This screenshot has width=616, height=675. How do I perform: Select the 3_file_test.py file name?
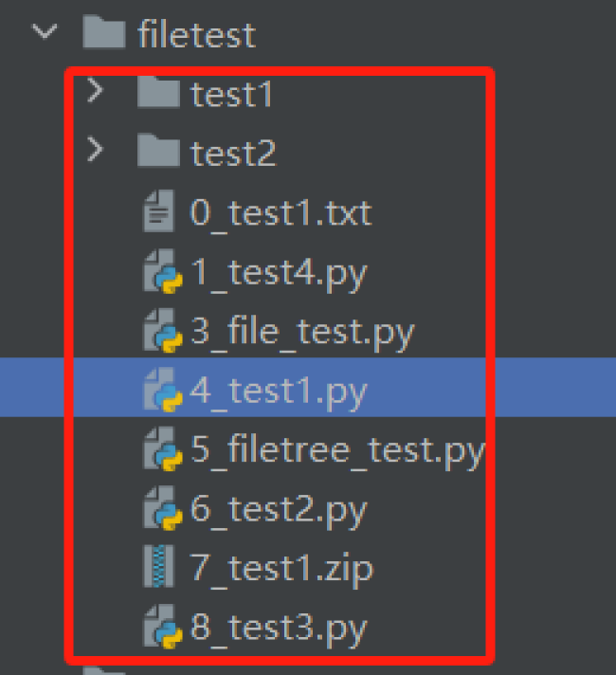tap(301, 333)
